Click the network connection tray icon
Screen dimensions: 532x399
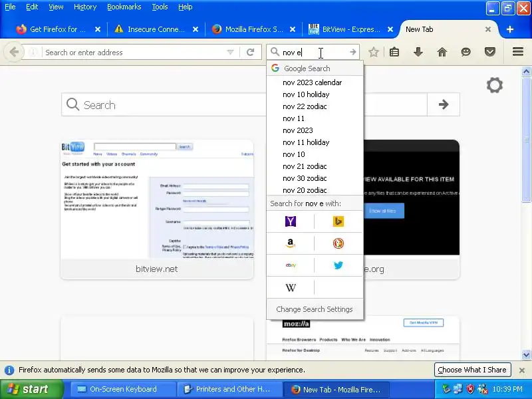tap(458, 389)
